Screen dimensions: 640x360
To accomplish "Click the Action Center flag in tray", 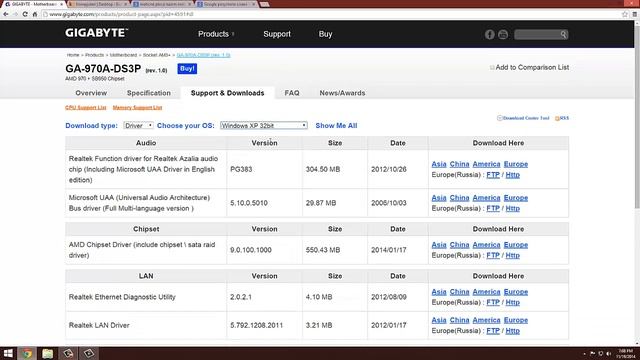I will [593, 353].
